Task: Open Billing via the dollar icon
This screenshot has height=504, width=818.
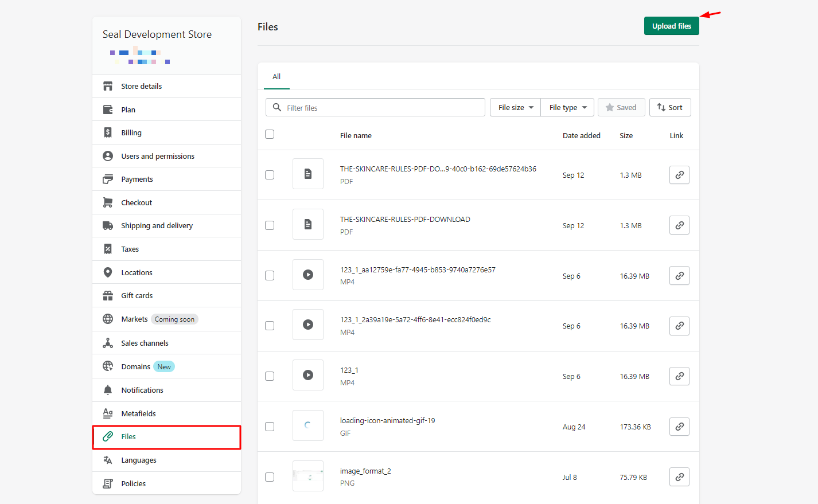Action: (x=108, y=132)
